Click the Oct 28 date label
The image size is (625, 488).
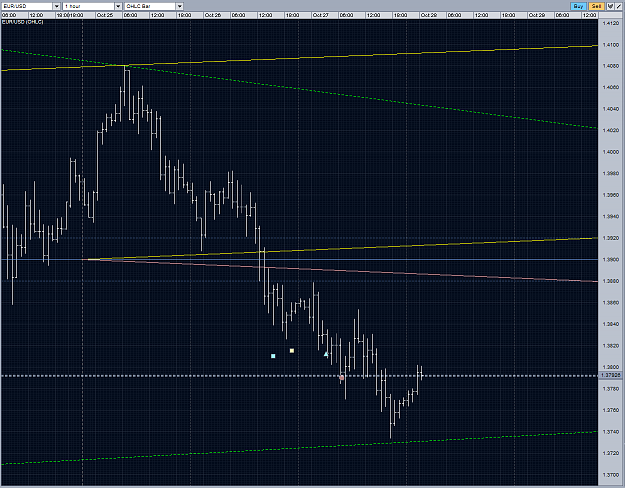[428, 15]
